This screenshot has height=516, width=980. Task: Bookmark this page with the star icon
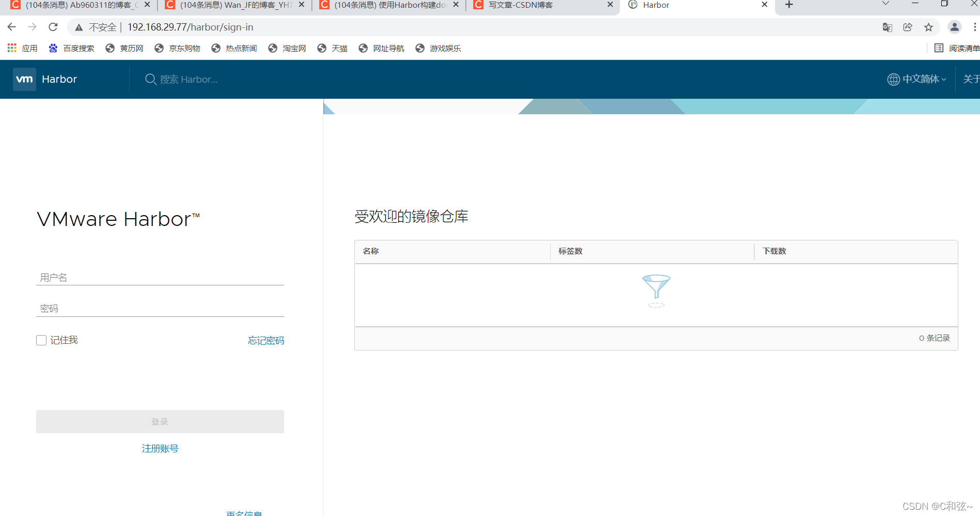pyautogui.click(x=928, y=27)
